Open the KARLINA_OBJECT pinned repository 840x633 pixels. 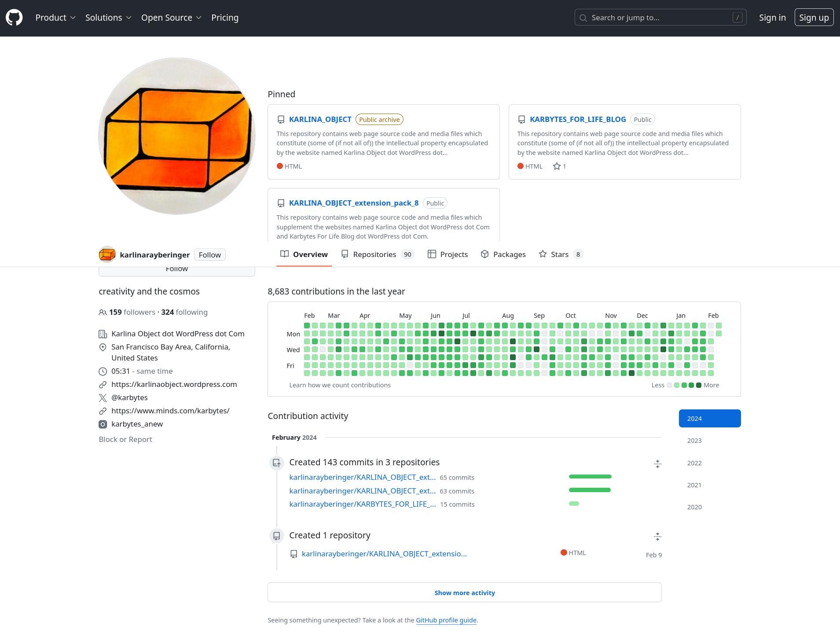pyautogui.click(x=320, y=119)
